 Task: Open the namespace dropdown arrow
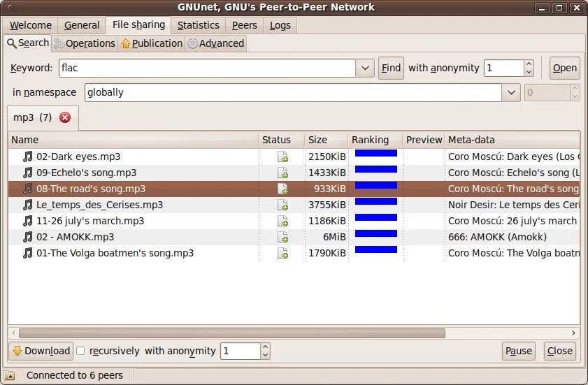(511, 92)
